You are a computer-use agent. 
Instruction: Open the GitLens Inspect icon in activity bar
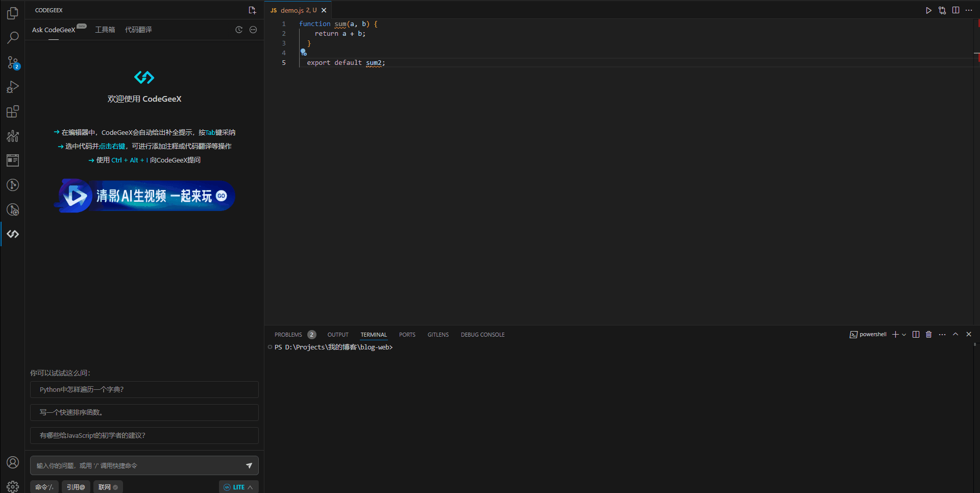click(x=13, y=209)
